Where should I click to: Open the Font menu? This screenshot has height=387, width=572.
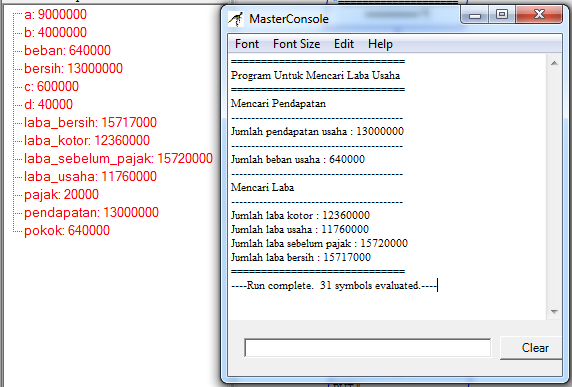coord(247,44)
